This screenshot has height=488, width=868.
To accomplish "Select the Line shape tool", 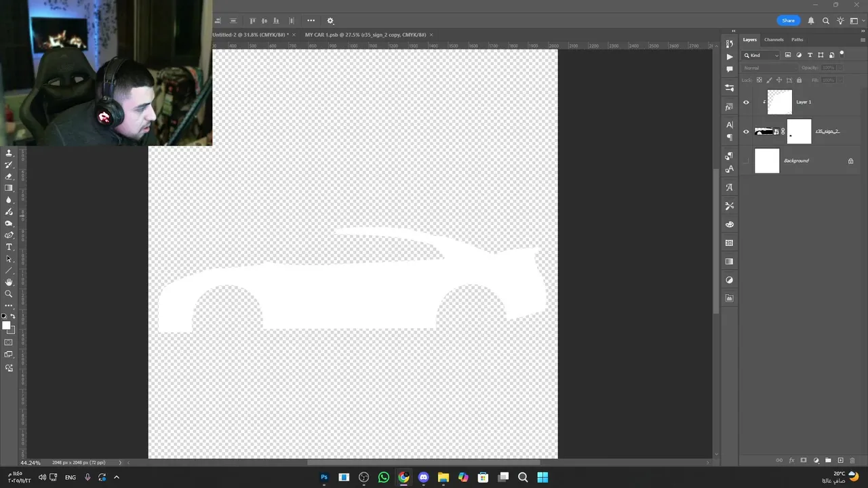I will pyautogui.click(x=9, y=270).
